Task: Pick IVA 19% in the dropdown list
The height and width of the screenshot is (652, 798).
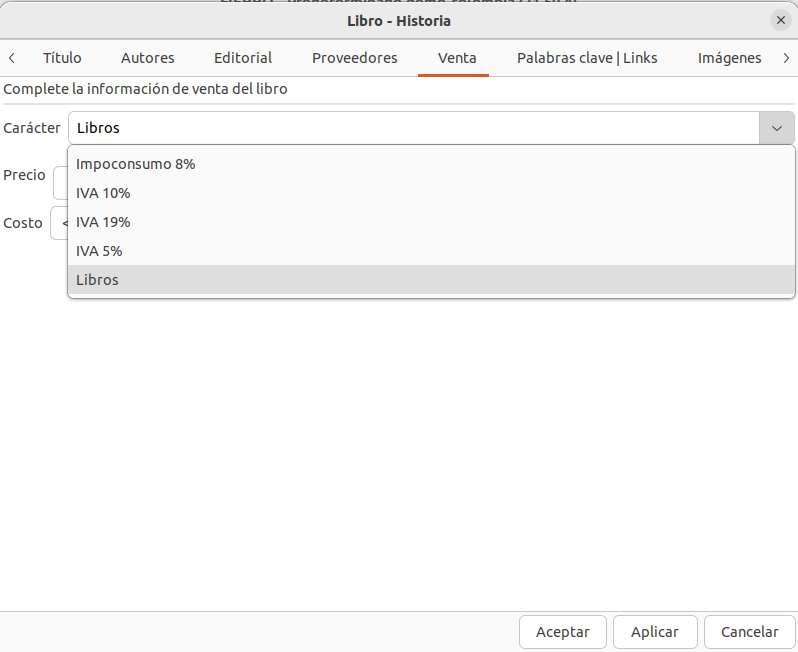Action: pyautogui.click(x=103, y=222)
